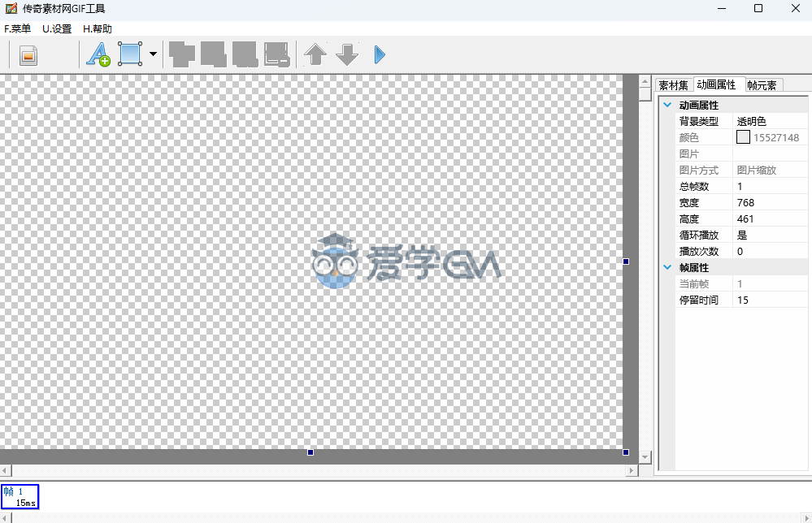Select the add text tool

coord(98,54)
